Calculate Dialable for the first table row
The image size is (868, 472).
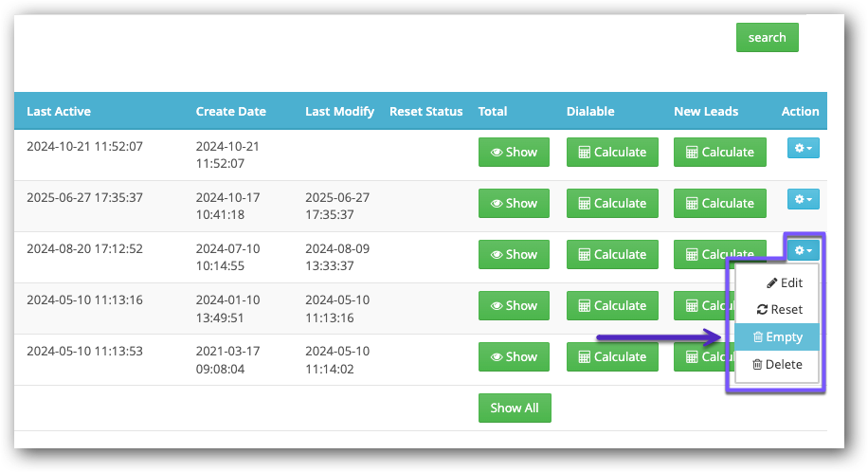611,152
